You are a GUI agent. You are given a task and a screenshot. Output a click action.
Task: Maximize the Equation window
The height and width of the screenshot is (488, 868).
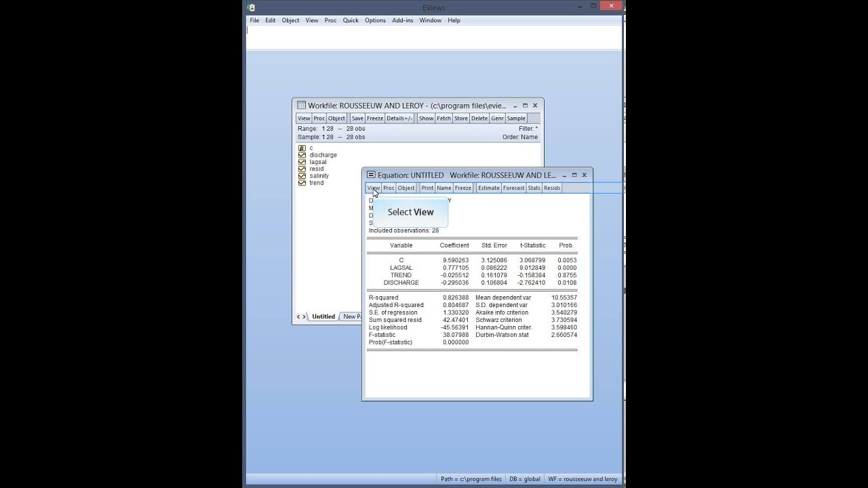coord(574,175)
